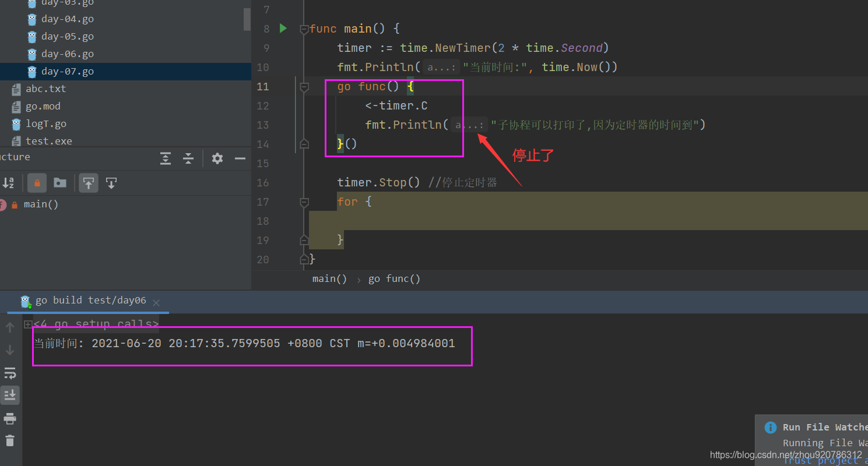This screenshot has height=466, width=868.
Task: Click the string '子协程可以打印了' on line 13
Action: [x=543, y=125]
